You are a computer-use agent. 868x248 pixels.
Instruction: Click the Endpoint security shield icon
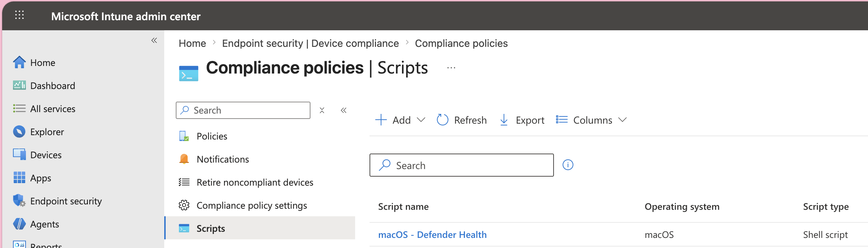(x=19, y=201)
